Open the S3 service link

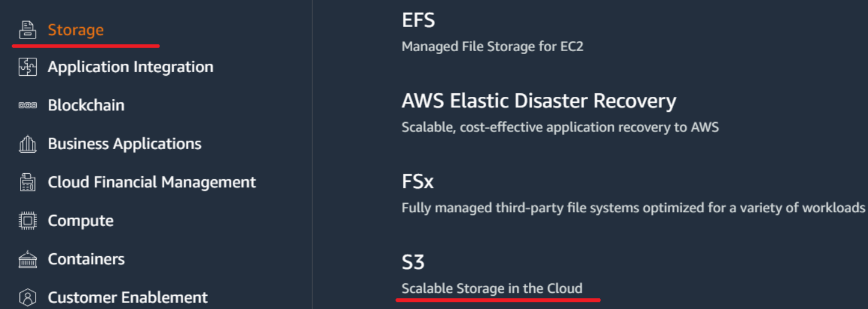[413, 262]
